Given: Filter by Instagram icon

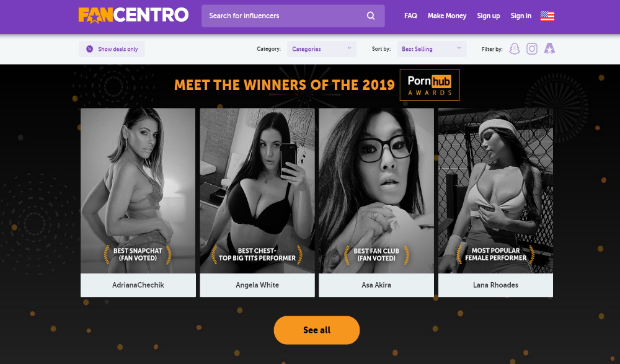Looking at the screenshot, I should [532, 48].
